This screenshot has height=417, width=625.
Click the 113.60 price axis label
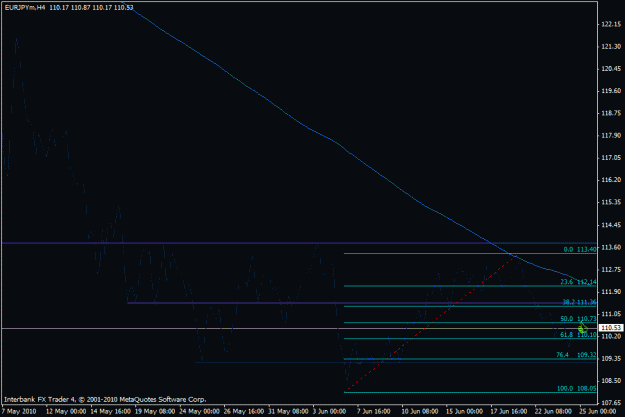coord(611,247)
